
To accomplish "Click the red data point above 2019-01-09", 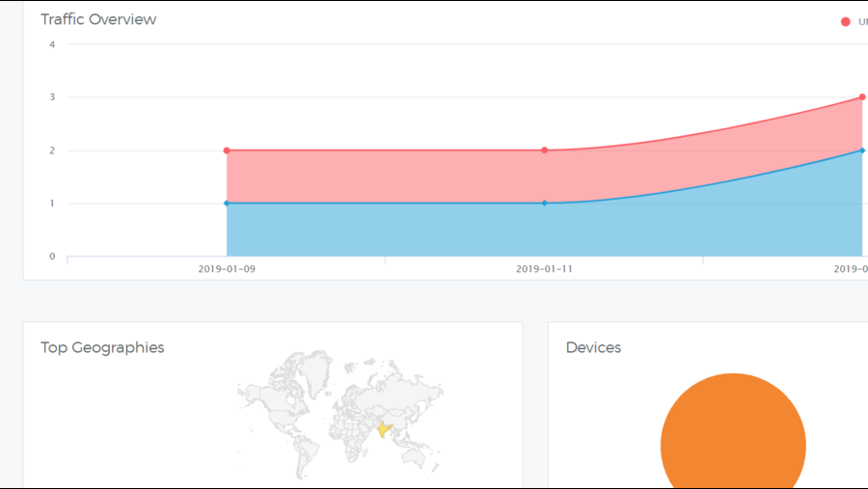I will pos(227,150).
